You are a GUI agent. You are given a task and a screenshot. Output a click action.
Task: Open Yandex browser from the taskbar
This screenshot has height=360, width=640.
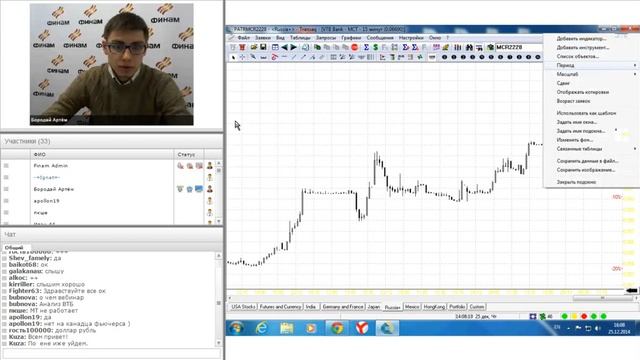point(362,328)
